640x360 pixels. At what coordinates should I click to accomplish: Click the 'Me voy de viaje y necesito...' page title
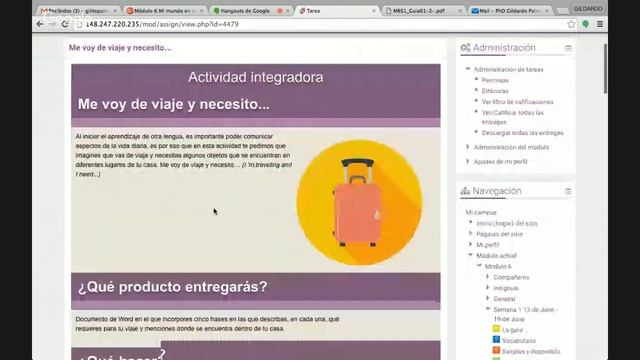pos(120,48)
